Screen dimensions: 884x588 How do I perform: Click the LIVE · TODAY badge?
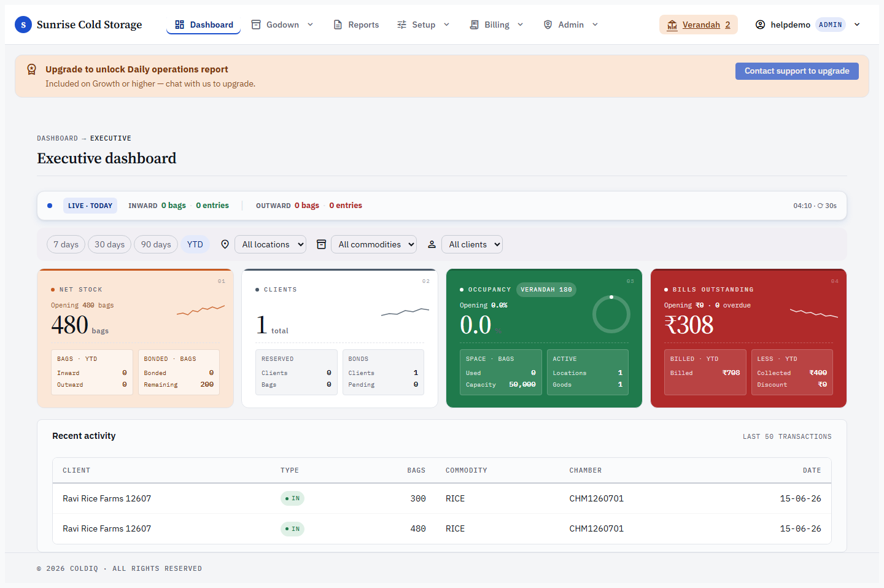click(x=90, y=206)
